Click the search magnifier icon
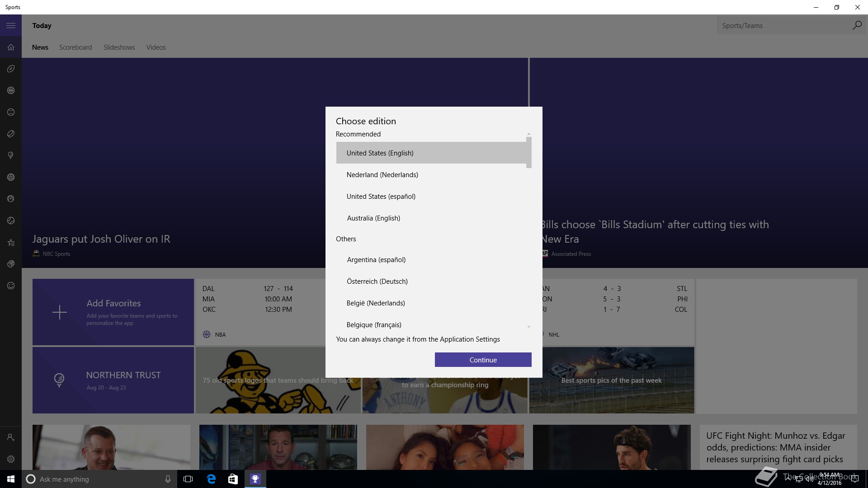Viewport: 868px width, 488px height. (x=857, y=26)
